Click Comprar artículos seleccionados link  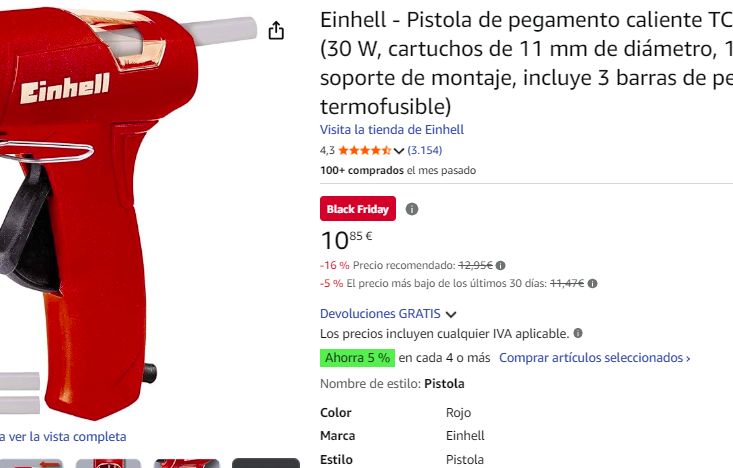(x=595, y=358)
